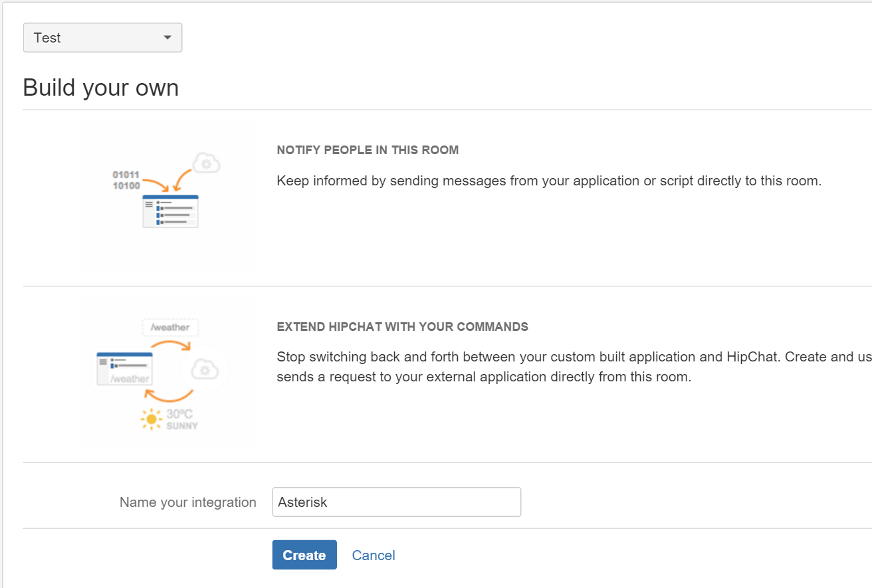Click the 30°C SUNNY weather text
This screenshot has height=588, width=872.
[181, 419]
